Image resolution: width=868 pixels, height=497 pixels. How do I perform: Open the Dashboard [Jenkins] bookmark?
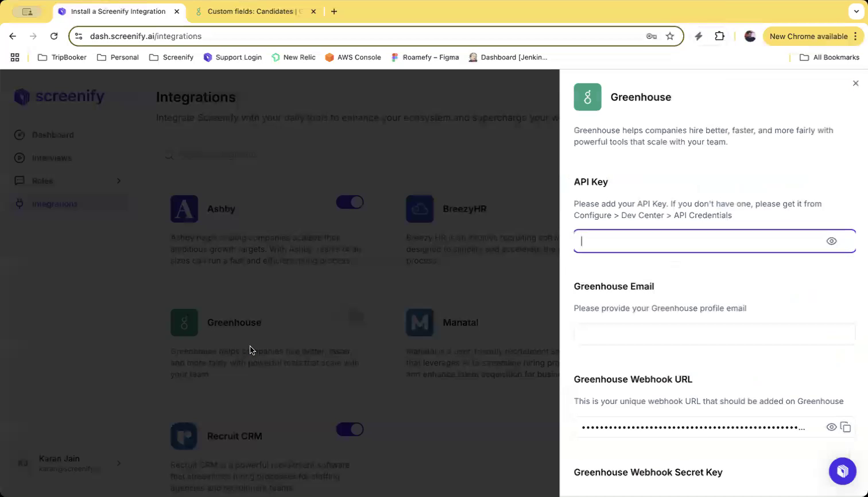pos(508,57)
